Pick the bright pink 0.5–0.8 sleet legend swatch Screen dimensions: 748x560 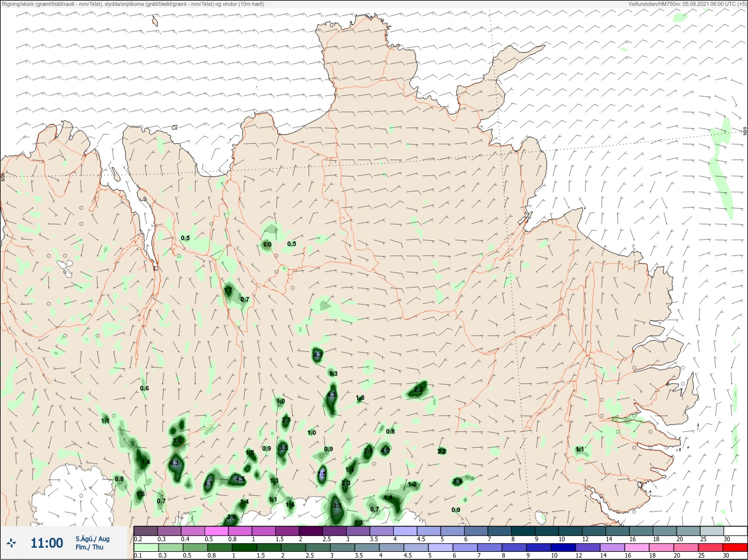click(x=216, y=531)
